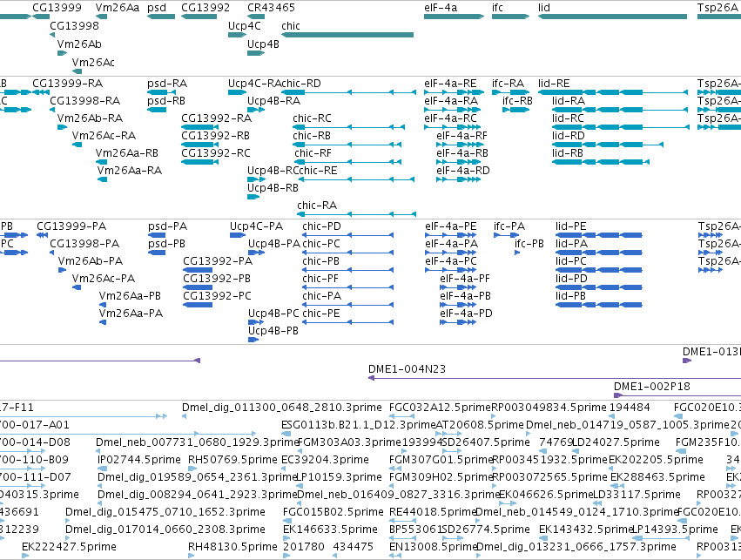Open the Ucp4B gene label

tap(263, 44)
